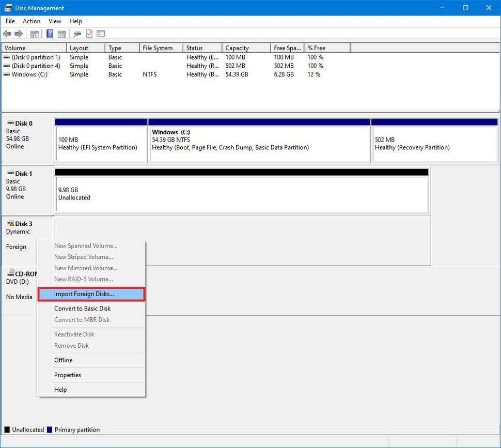Click the Back navigation arrow
501x448 pixels.
(x=7, y=34)
